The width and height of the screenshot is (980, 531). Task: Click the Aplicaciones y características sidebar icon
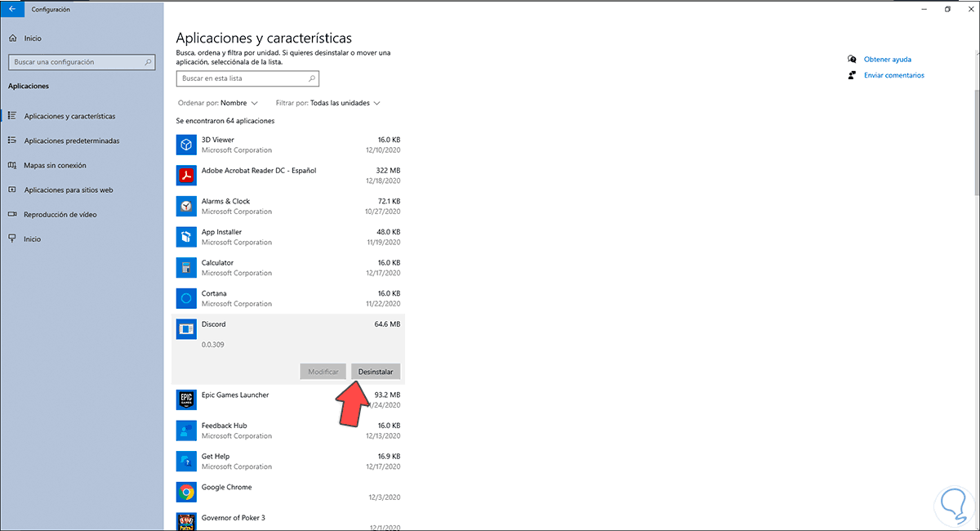tap(12, 116)
